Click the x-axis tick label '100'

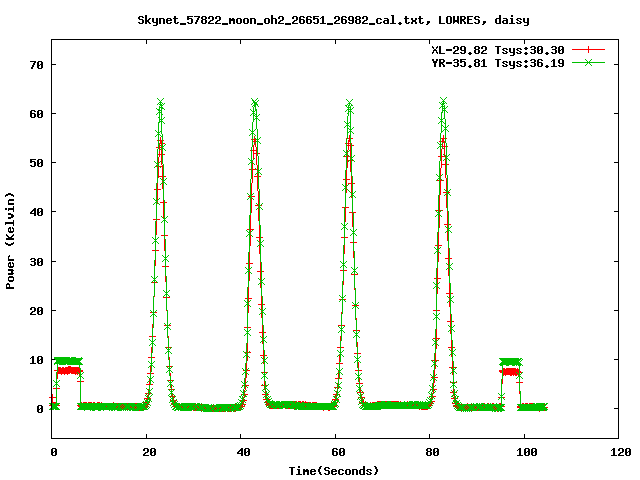pos(527,452)
